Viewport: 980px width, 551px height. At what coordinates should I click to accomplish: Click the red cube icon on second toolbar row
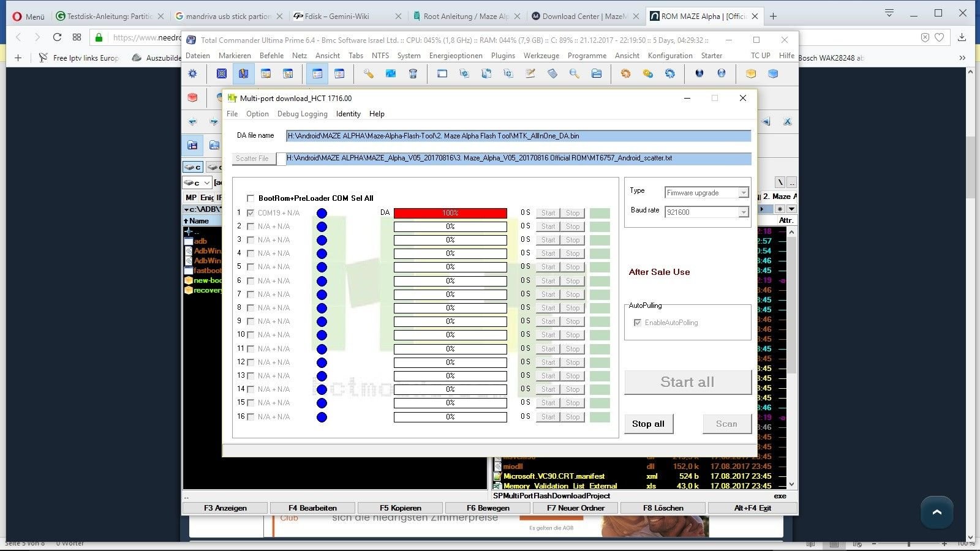pos(192,97)
